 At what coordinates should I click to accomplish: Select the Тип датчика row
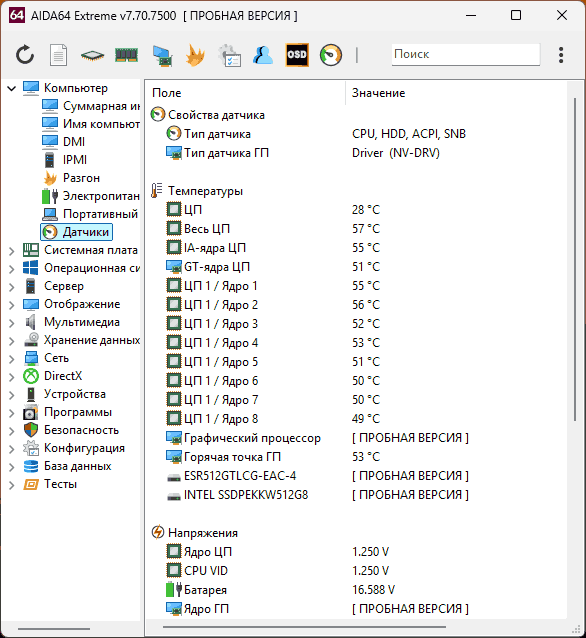358,134
